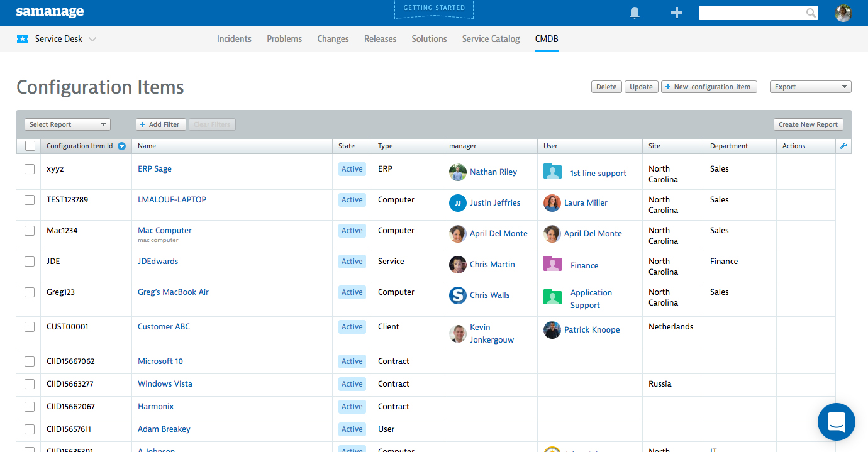Check the CIID15667062 row checkbox
The width and height of the screenshot is (868, 452).
(30, 361)
